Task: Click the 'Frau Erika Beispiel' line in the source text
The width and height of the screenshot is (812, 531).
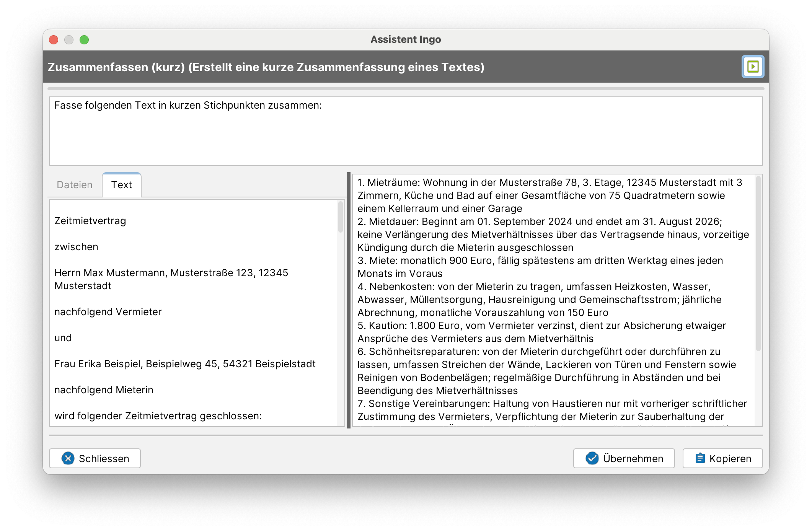Action: point(185,364)
